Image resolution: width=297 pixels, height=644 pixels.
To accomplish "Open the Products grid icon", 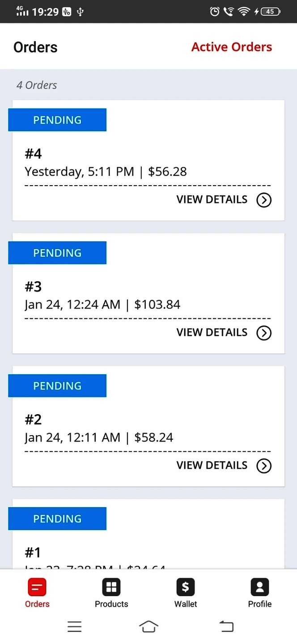I will [111, 587].
